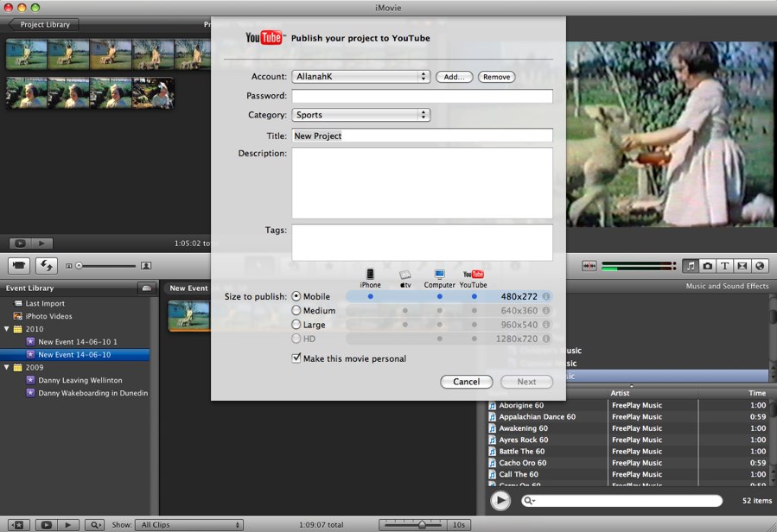Remove the selected YouTube account
Image resolution: width=777 pixels, height=532 pixels.
(496, 77)
